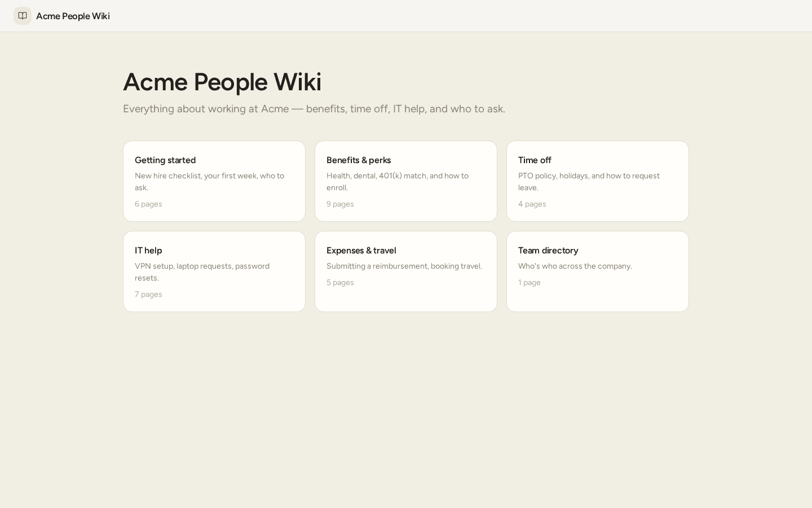This screenshot has width=812, height=508.
Task: Click the "6 pages" count text
Action: click(x=148, y=204)
